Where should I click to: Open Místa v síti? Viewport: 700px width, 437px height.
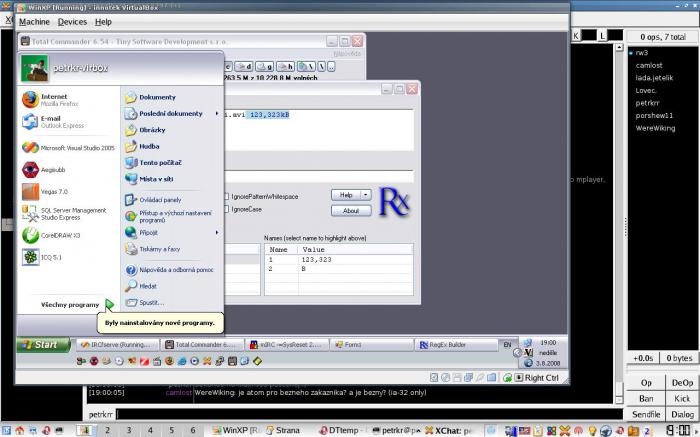point(149,179)
